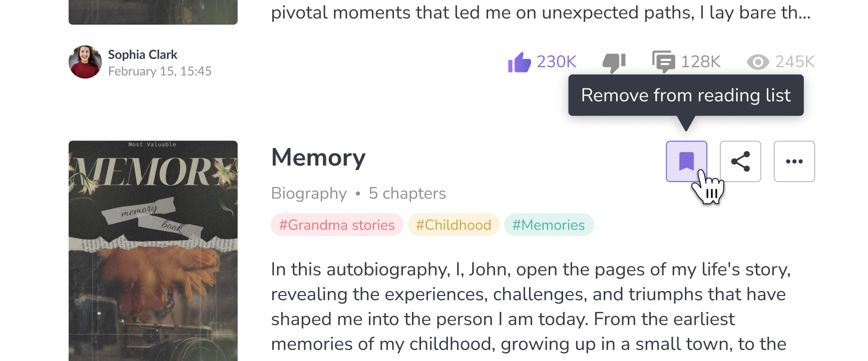Open the share network icon next to bookmark
The width and height of the screenshot is (868, 361).
pyautogui.click(x=740, y=161)
